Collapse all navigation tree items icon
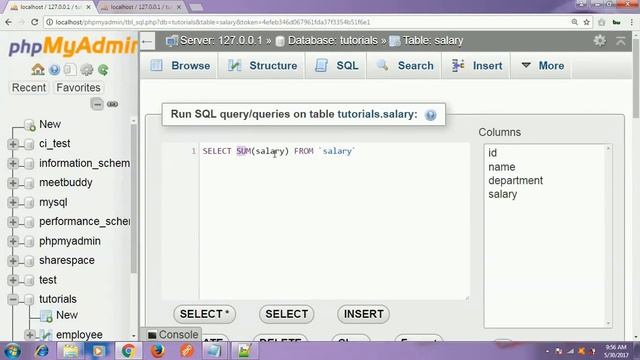 pos(97,104)
